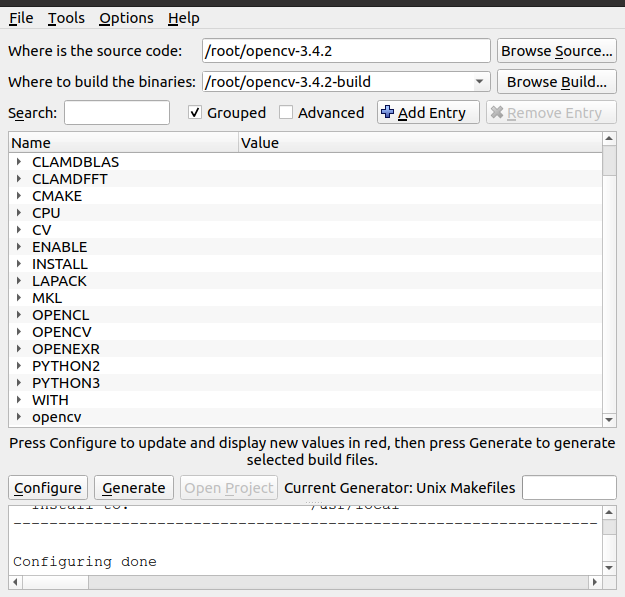Click the disabled Open Project button
The image size is (625, 597).
tap(229, 487)
